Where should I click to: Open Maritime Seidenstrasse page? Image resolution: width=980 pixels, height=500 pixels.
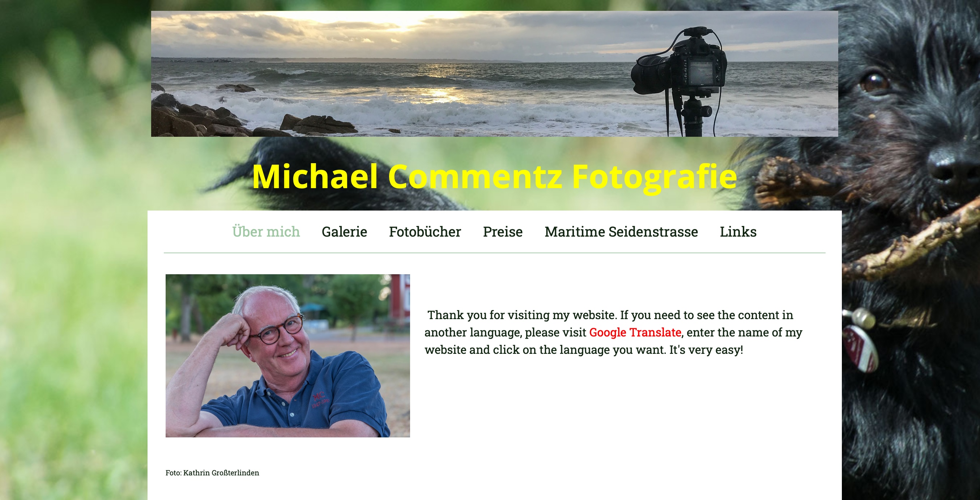point(621,232)
